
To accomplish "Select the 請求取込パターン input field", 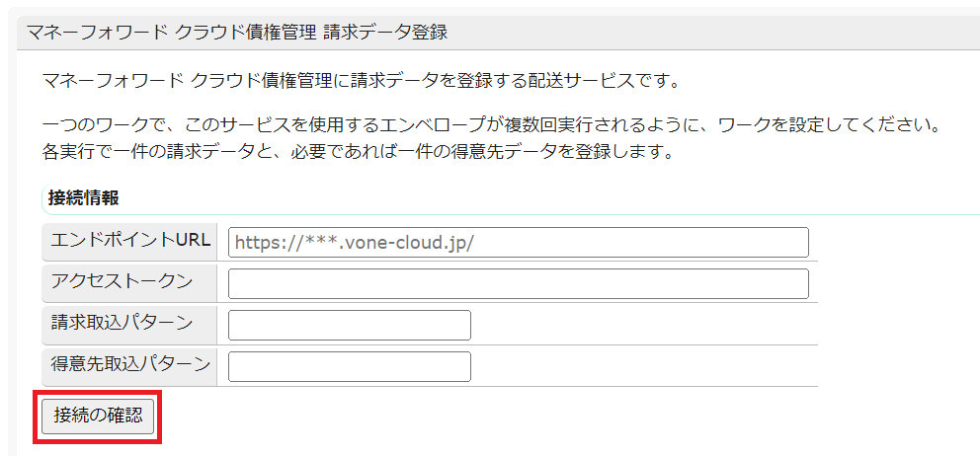I will 349,326.
